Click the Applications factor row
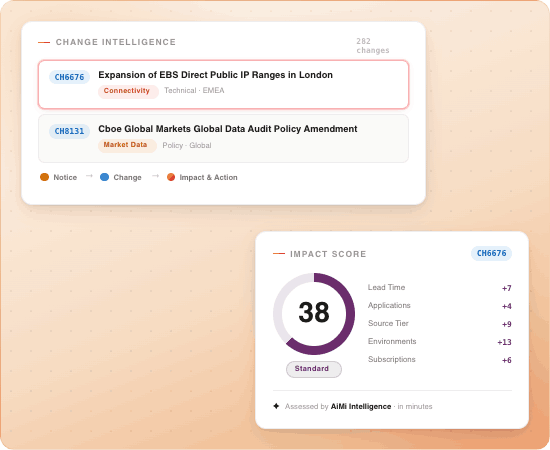The height and width of the screenshot is (450, 550). tap(440, 306)
